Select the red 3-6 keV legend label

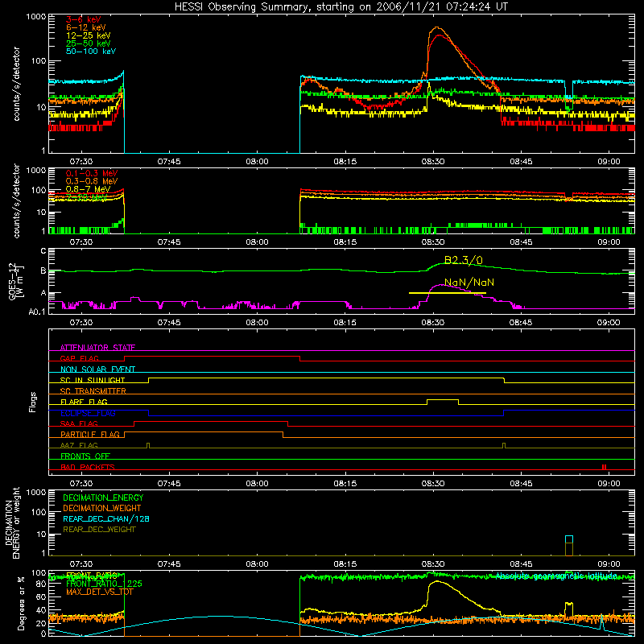[84, 19]
